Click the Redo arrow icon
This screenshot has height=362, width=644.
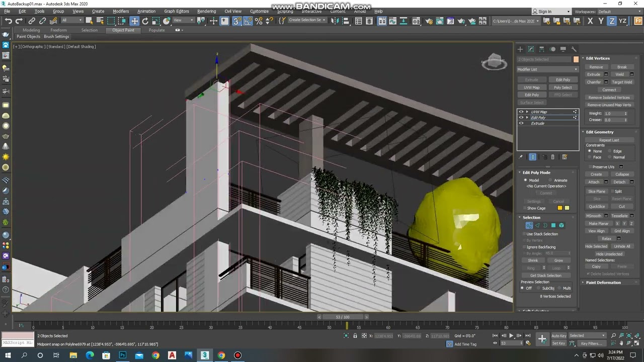19,21
